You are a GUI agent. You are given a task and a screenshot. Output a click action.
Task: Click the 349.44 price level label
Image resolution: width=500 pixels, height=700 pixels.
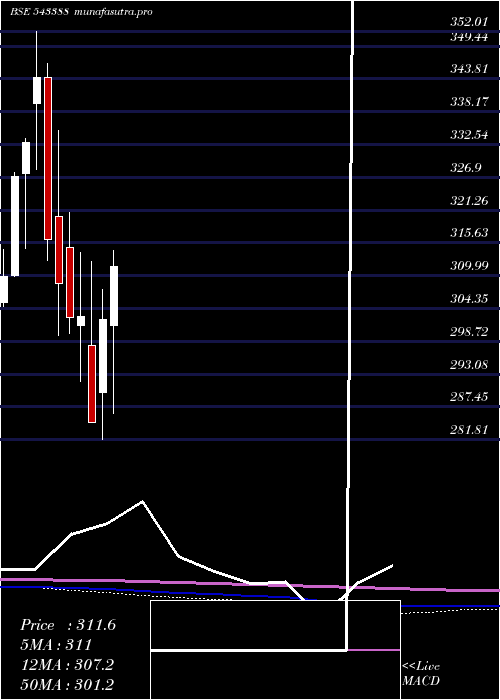point(469,37)
